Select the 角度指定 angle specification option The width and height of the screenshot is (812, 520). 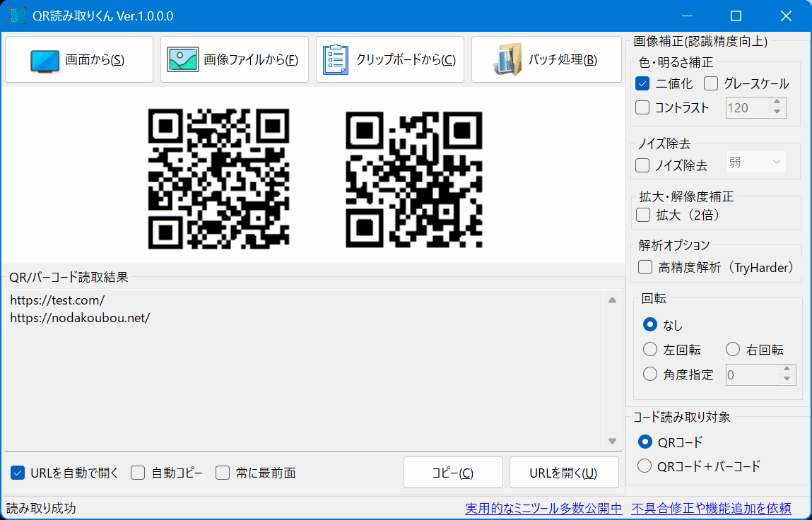click(650, 374)
